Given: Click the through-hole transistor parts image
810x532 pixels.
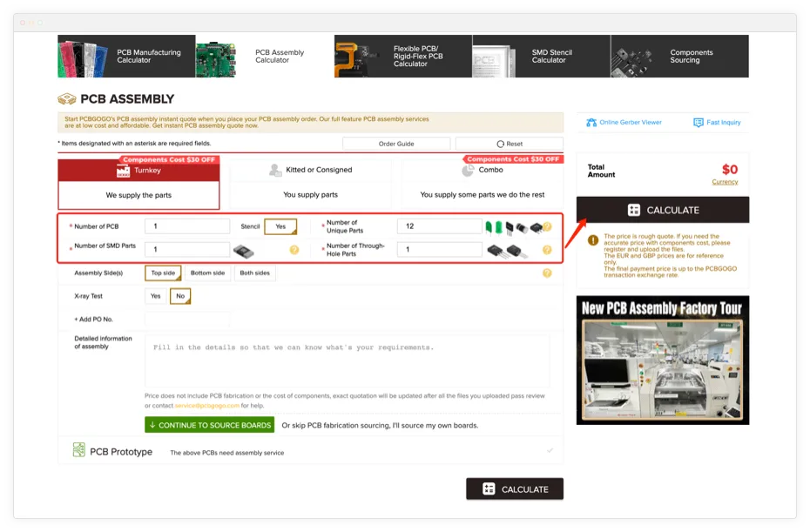Looking at the screenshot, I should [x=507, y=251].
